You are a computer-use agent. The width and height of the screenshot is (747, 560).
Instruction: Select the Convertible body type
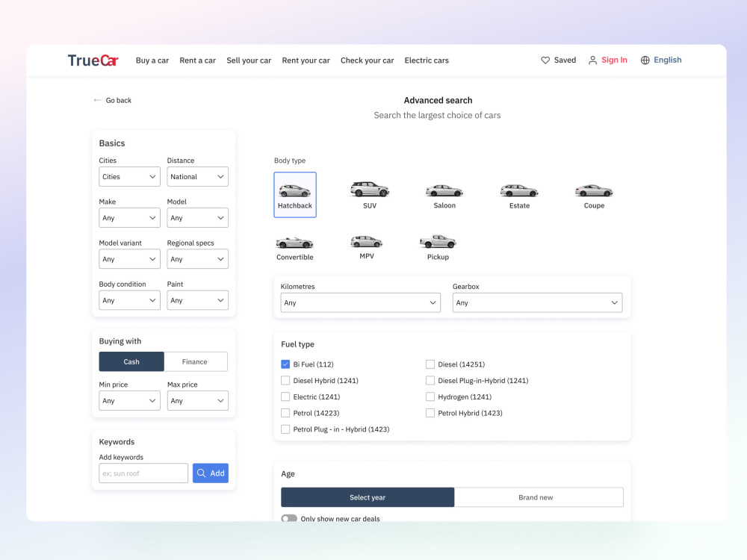pos(295,248)
